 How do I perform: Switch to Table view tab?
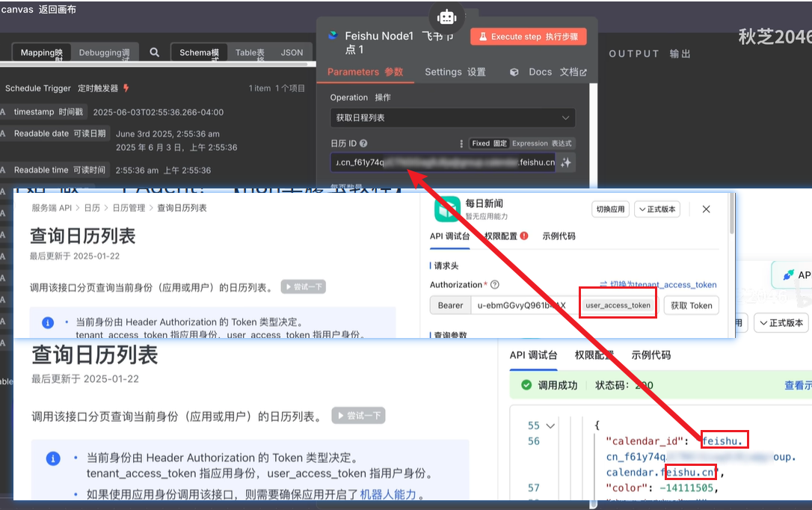[x=250, y=52]
